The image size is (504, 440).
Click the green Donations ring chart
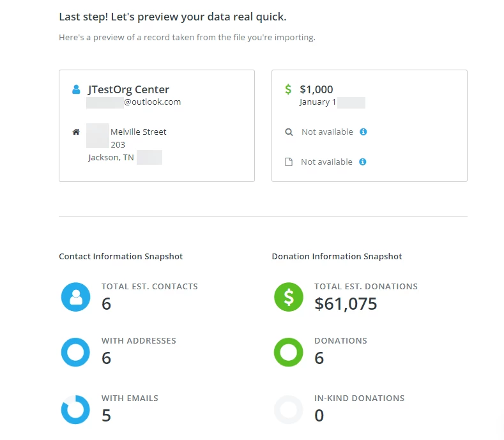[x=289, y=353]
